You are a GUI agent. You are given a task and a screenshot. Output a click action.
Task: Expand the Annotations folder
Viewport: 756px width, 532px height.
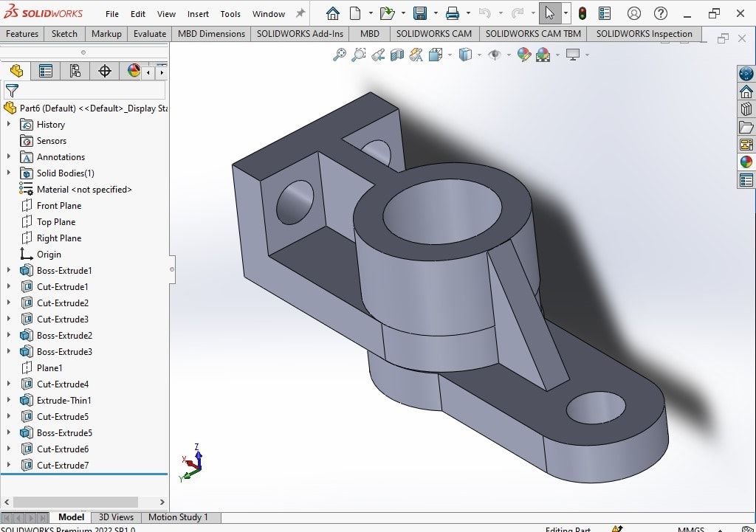[8, 156]
